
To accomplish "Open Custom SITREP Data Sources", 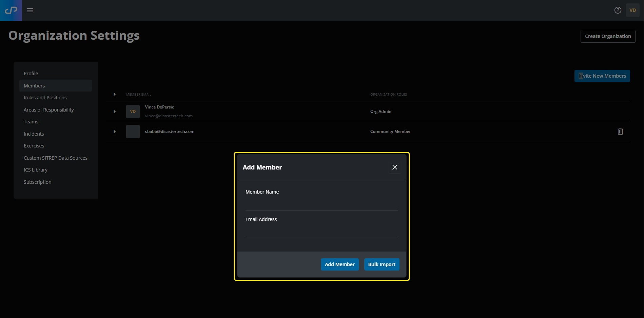I will point(56,158).
